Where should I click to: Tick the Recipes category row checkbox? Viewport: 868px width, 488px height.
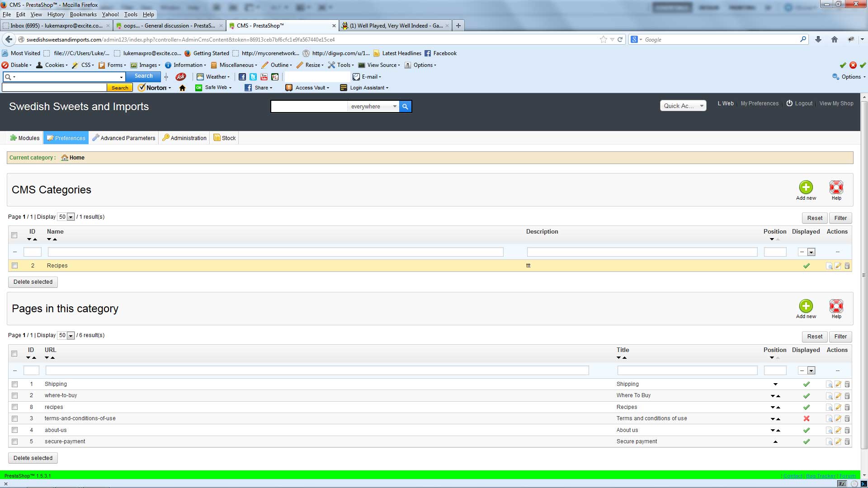(14, 266)
